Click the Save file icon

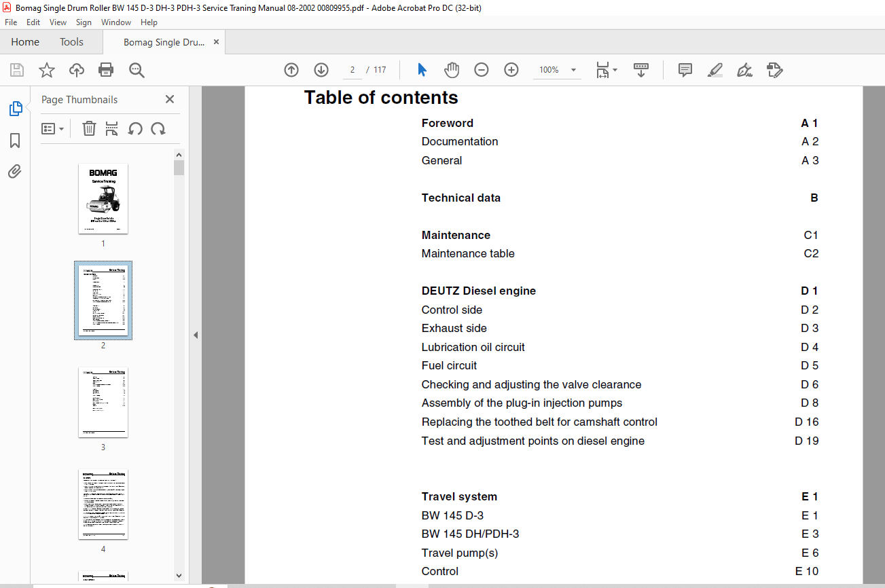(x=17, y=70)
